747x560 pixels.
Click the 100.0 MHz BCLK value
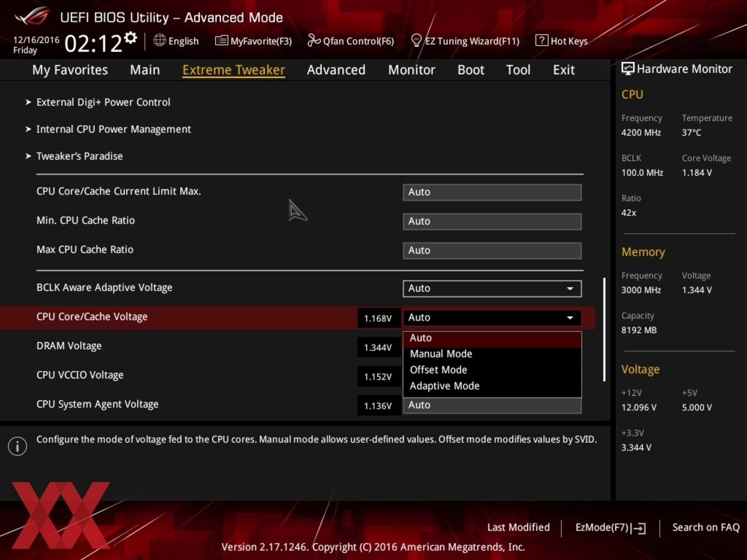click(x=642, y=172)
